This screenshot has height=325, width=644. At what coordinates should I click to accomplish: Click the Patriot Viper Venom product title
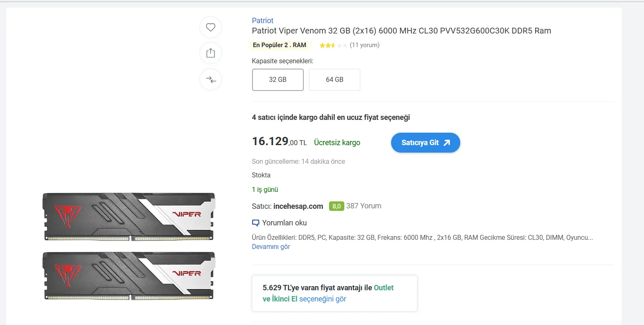pyautogui.click(x=401, y=31)
